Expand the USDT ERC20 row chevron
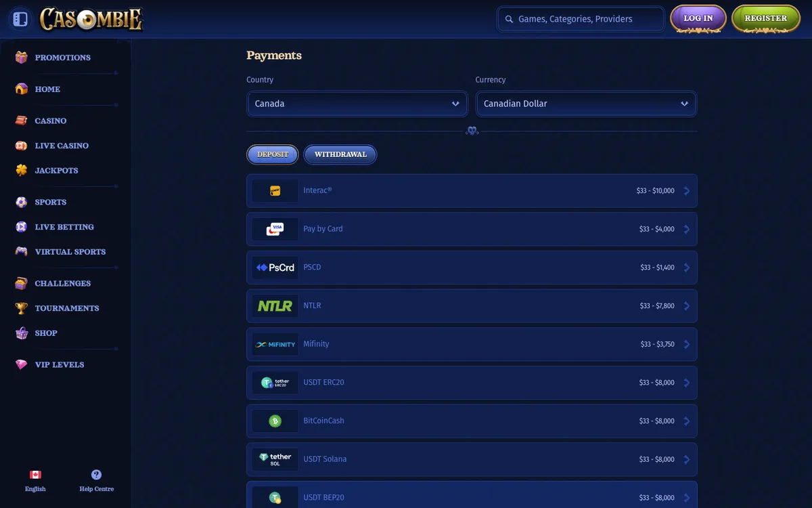812x508 pixels. 687,383
